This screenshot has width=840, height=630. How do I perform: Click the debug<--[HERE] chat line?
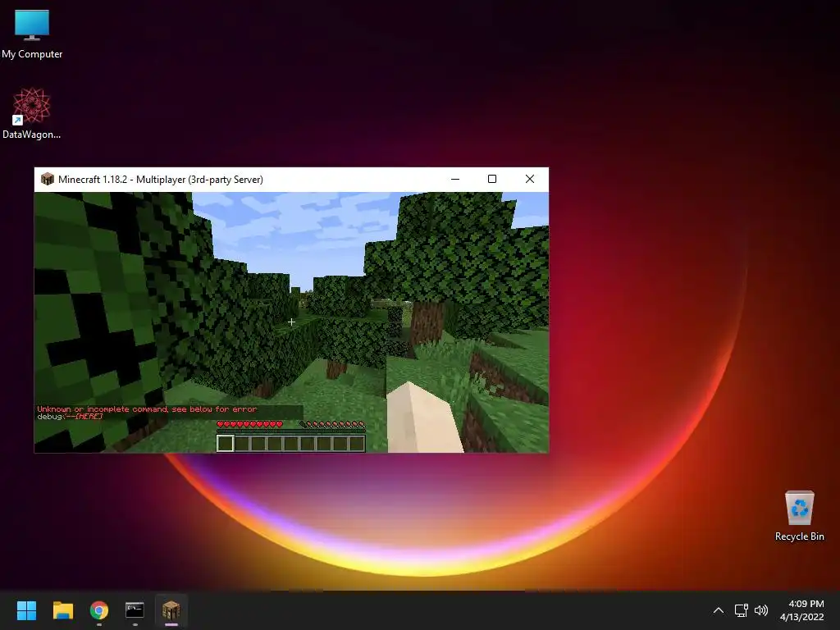pyautogui.click(x=70, y=416)
